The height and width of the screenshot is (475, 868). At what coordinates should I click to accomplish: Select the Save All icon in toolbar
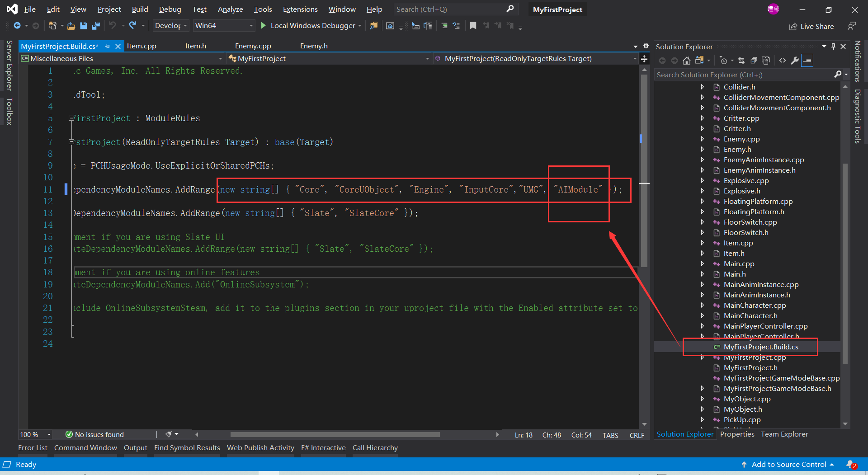pos(96,26)
